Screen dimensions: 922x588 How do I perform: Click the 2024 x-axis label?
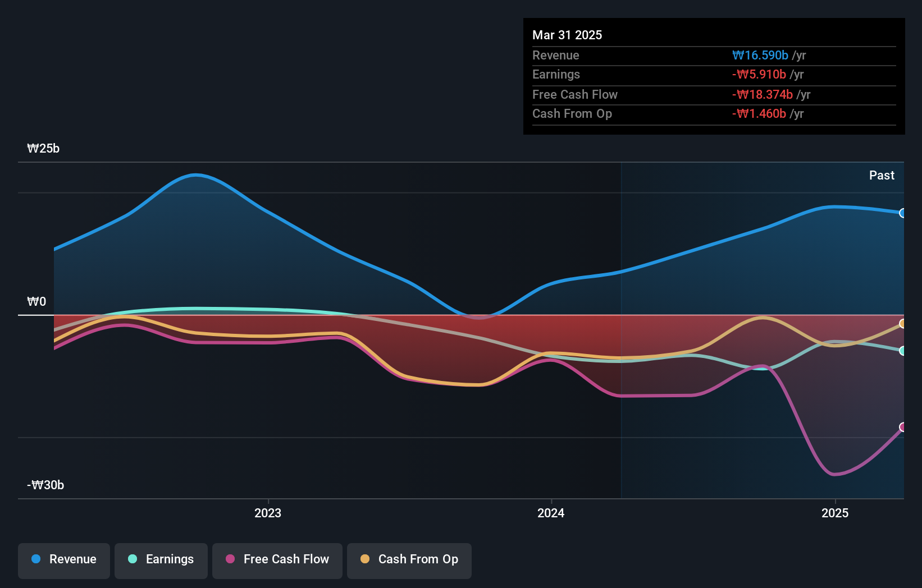551,513
